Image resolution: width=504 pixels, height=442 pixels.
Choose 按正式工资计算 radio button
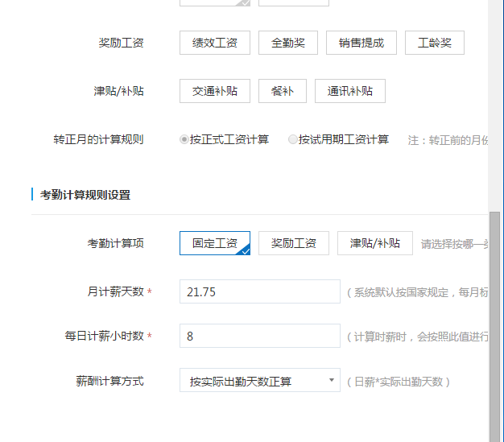pos(184,139)
